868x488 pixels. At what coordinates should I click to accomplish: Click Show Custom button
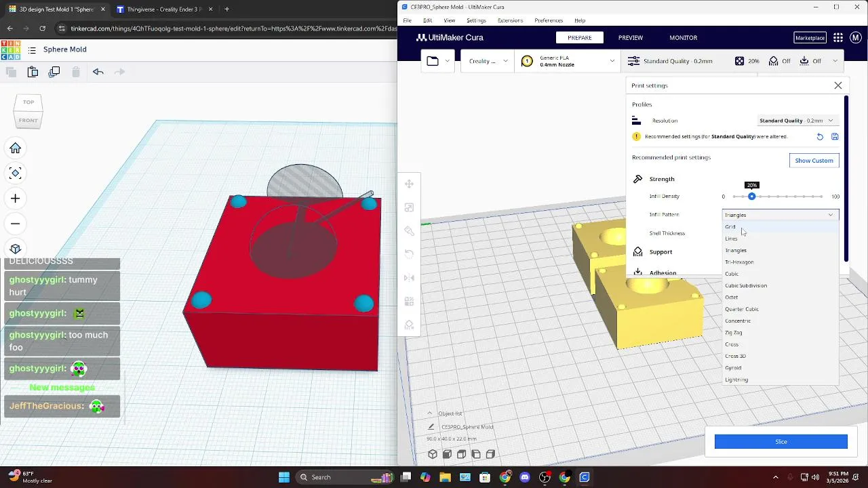tap(814, 161)
